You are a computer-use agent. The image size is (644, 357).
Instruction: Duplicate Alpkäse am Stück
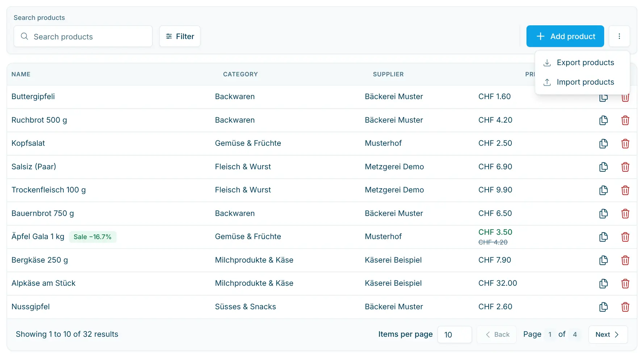pos(603,284)
